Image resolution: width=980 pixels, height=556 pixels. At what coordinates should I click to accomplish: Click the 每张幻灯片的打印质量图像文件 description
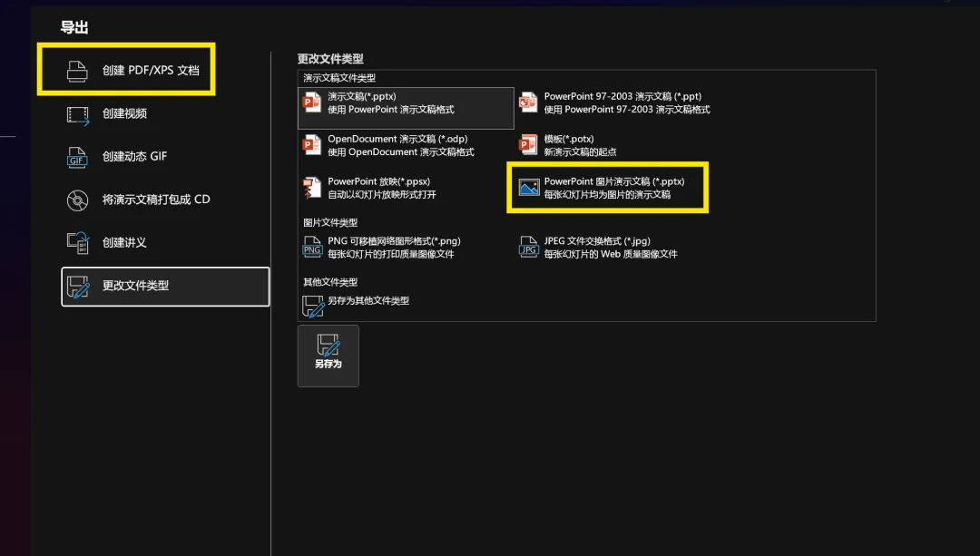point(391,254)
